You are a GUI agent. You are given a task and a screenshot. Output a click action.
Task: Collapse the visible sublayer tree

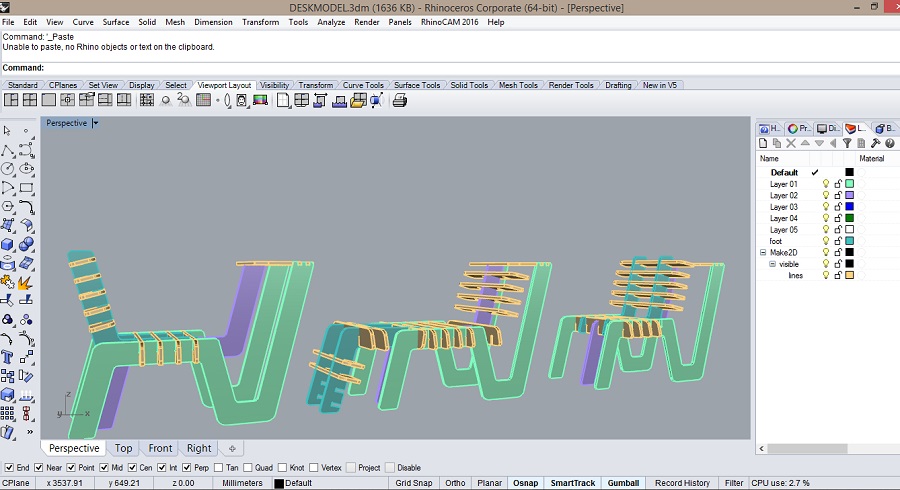772,264
